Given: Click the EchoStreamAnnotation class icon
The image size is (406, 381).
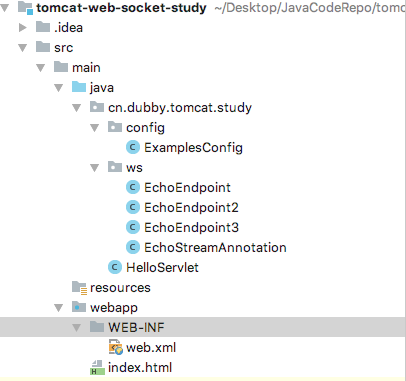Looking at the screenshot, I should click(x=133, y=247).
